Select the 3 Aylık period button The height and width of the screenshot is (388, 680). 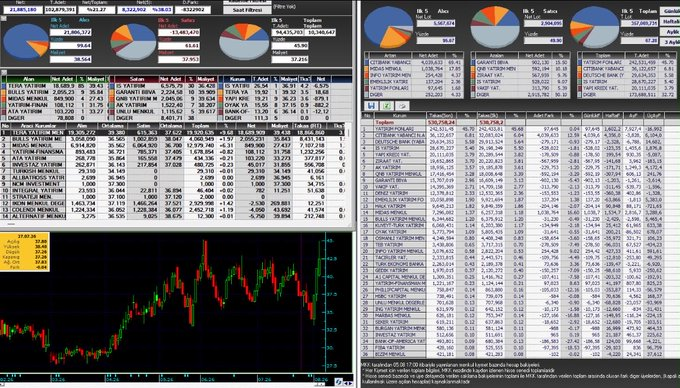(670, 42)
